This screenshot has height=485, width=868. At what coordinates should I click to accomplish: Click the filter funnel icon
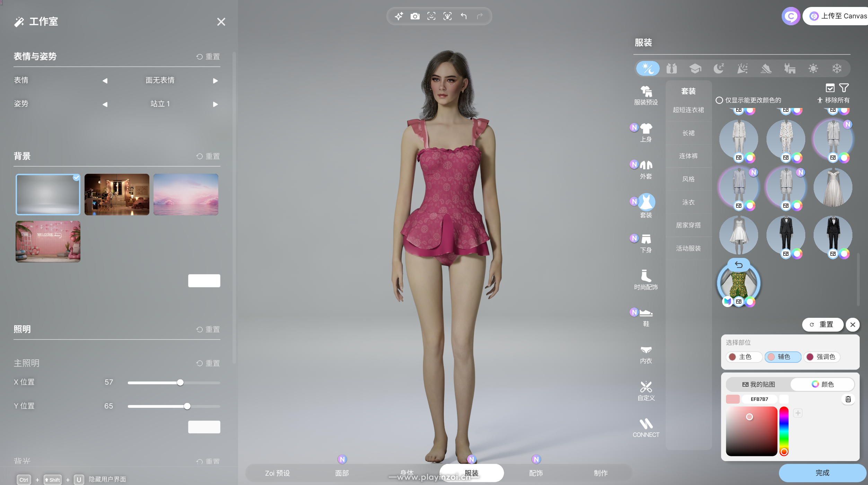click(844, 88)
